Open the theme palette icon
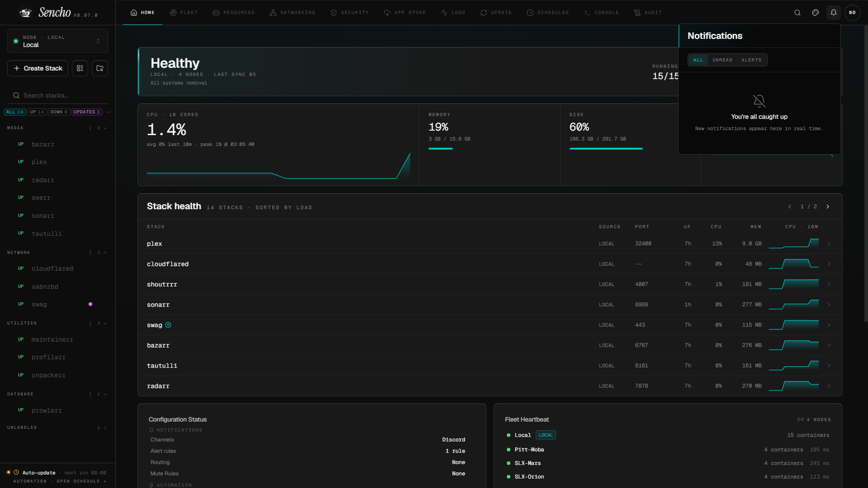 pyautogui.click(x=816, y=13)
